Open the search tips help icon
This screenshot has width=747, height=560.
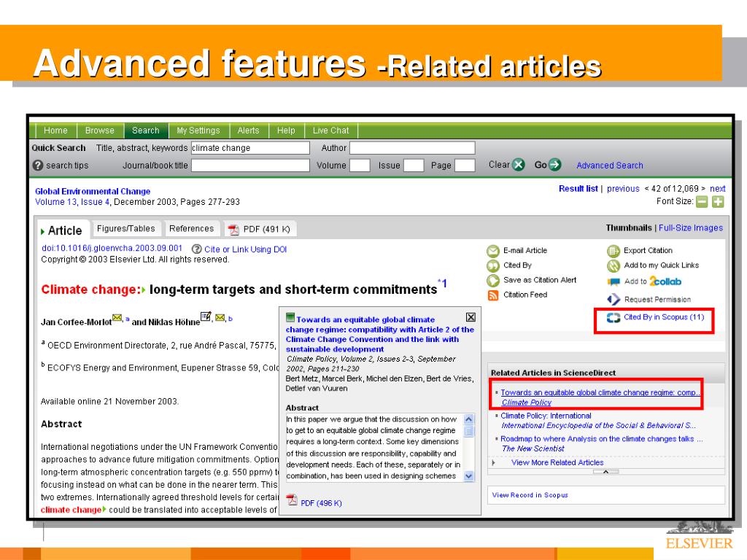point(38,166)
